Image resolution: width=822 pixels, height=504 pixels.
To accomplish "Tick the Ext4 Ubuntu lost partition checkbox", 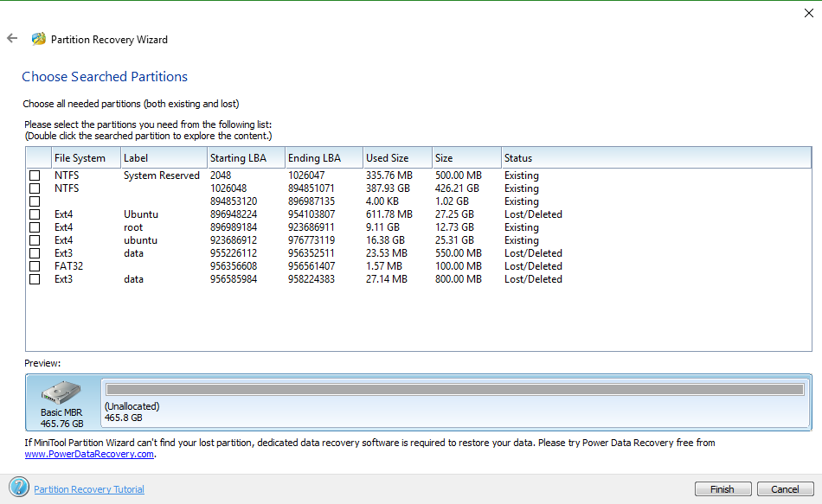I will [35, 214].
